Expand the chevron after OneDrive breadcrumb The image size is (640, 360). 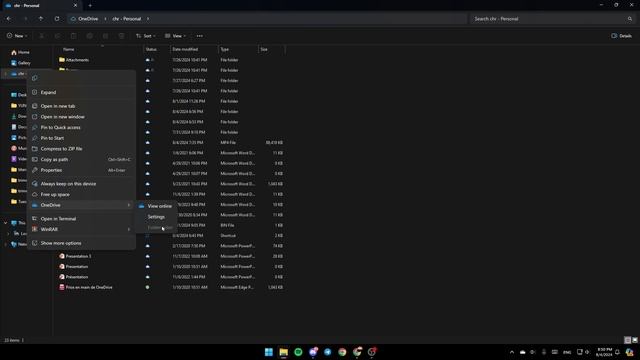105,19
